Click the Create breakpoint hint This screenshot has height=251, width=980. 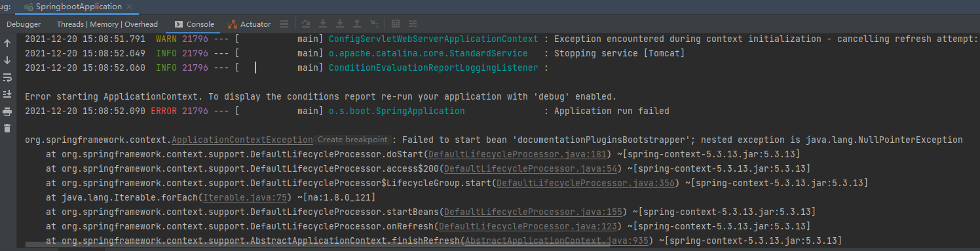point(352,140)
